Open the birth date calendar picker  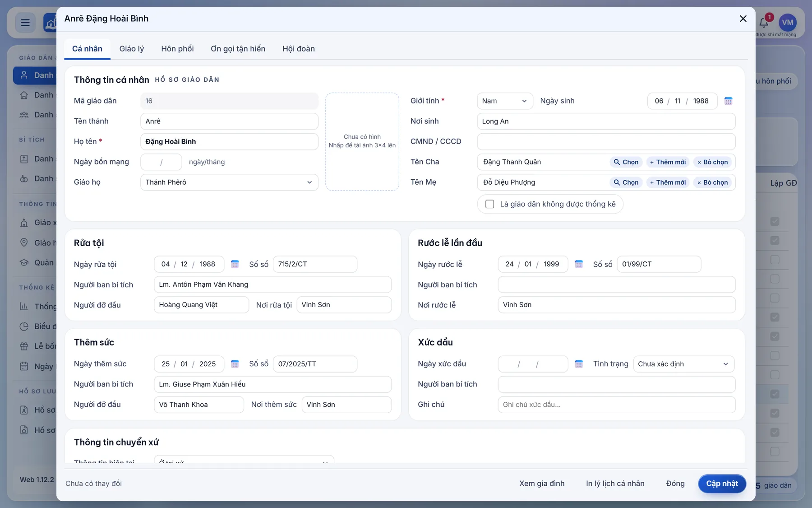pyautogui.click(x=728, y=101)
